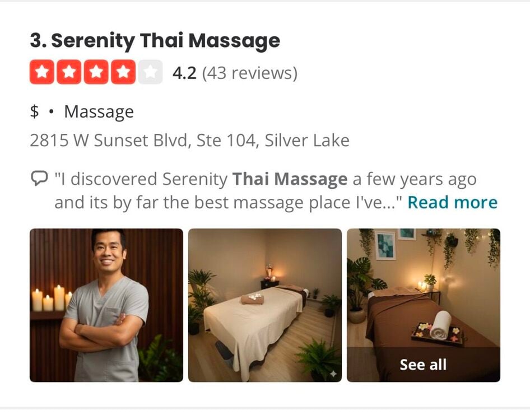This screenshot has width=530, height=420.
Task: Click the grey fifth rating star
Action: 150,72
